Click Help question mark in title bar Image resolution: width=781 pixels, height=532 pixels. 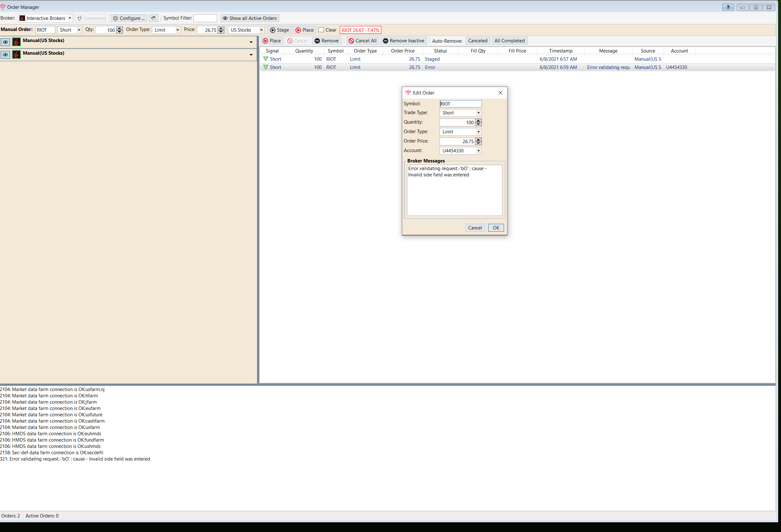coord(728,7)
